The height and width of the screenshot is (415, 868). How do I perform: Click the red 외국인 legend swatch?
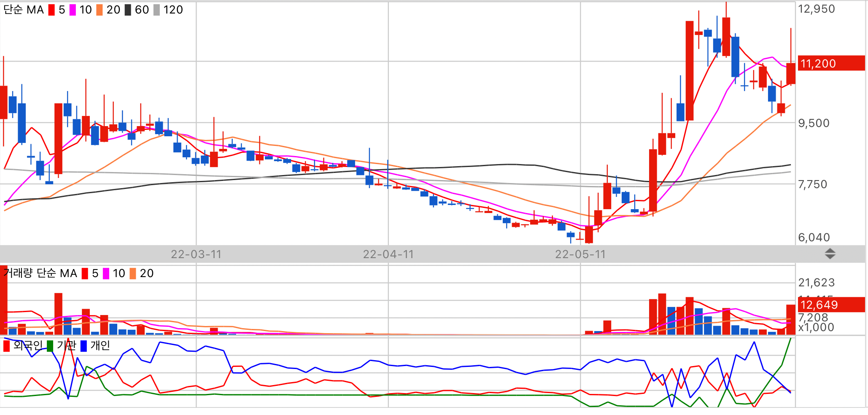pyautogui.click(x=6, y=346)
